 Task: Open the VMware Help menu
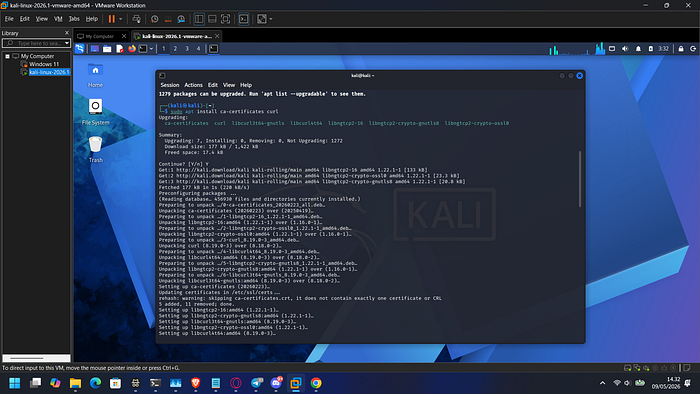(92, 19)
